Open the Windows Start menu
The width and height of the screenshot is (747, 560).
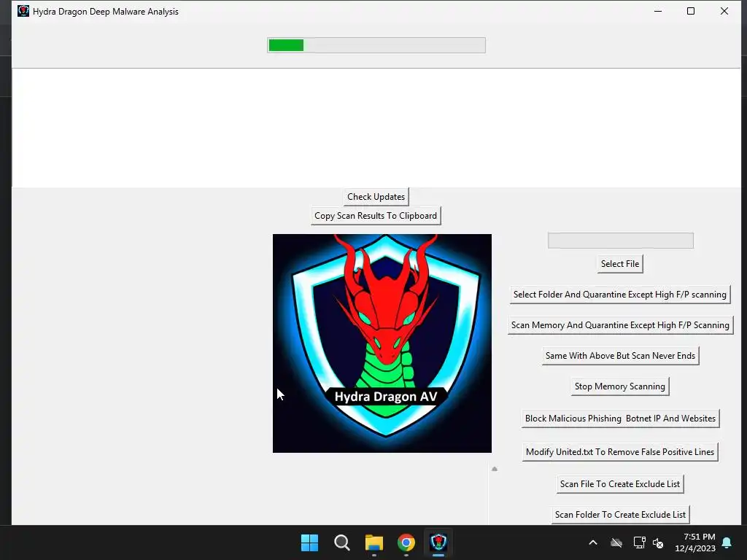tap(309, 542)
